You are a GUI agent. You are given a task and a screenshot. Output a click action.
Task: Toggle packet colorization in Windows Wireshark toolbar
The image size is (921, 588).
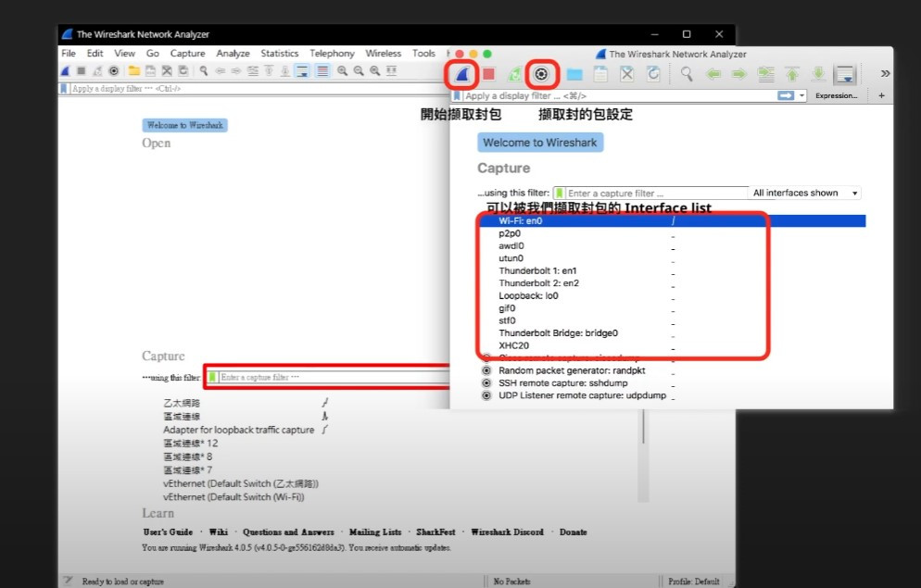pyautogui.click(x=322, y=71)
